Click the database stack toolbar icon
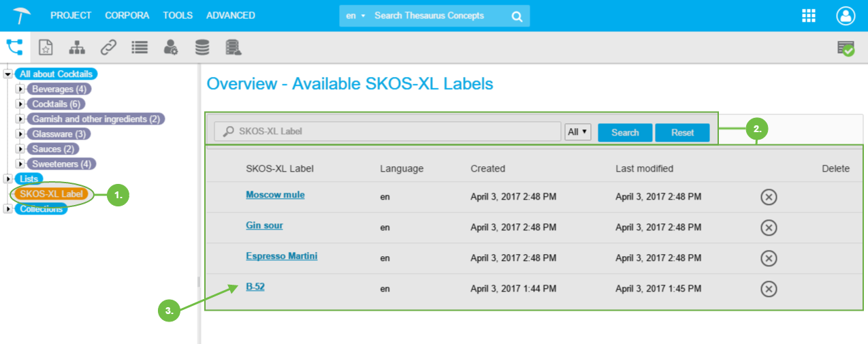Screen dimensions: 868x344 coord(202,47)
